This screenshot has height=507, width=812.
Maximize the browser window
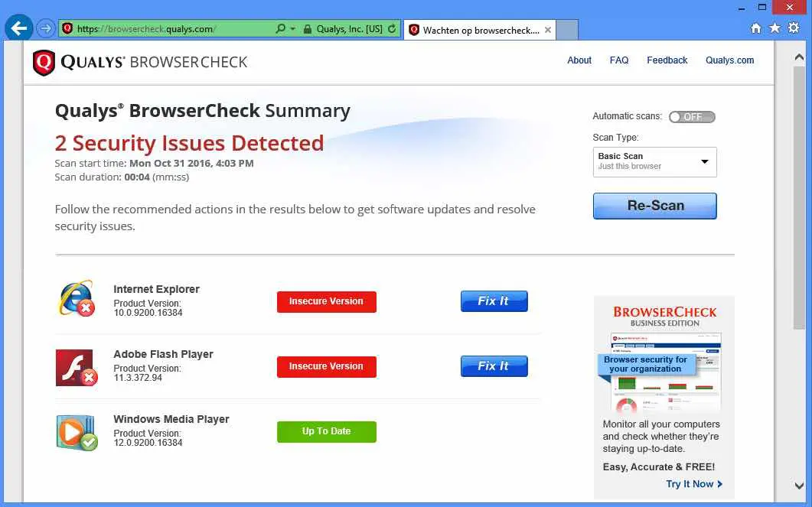[x=762, y=7]
